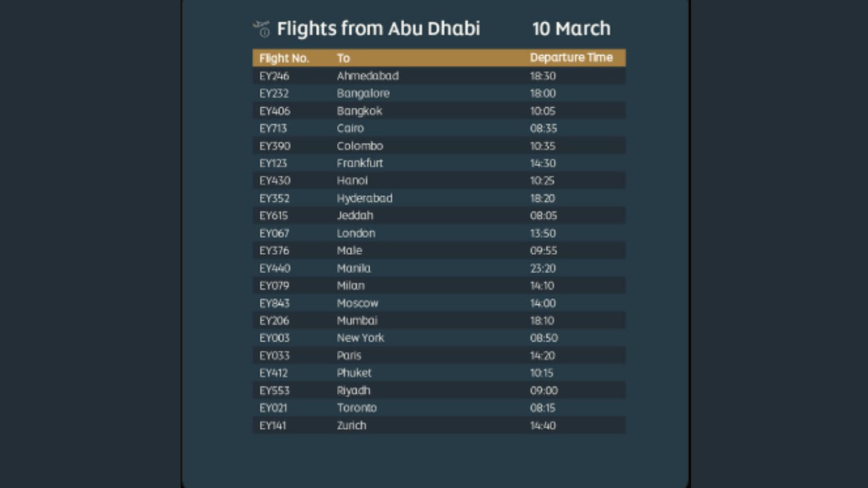Click flight number EY067 to London

274,233
